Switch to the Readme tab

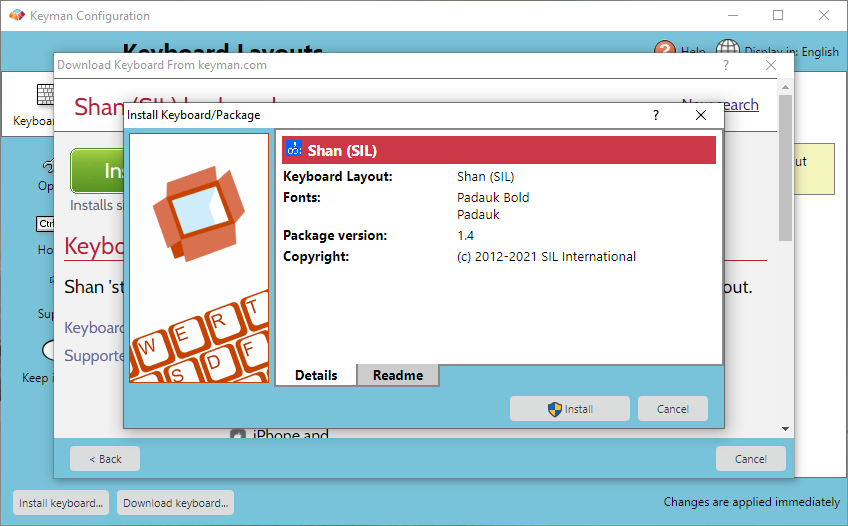[398, 375]
